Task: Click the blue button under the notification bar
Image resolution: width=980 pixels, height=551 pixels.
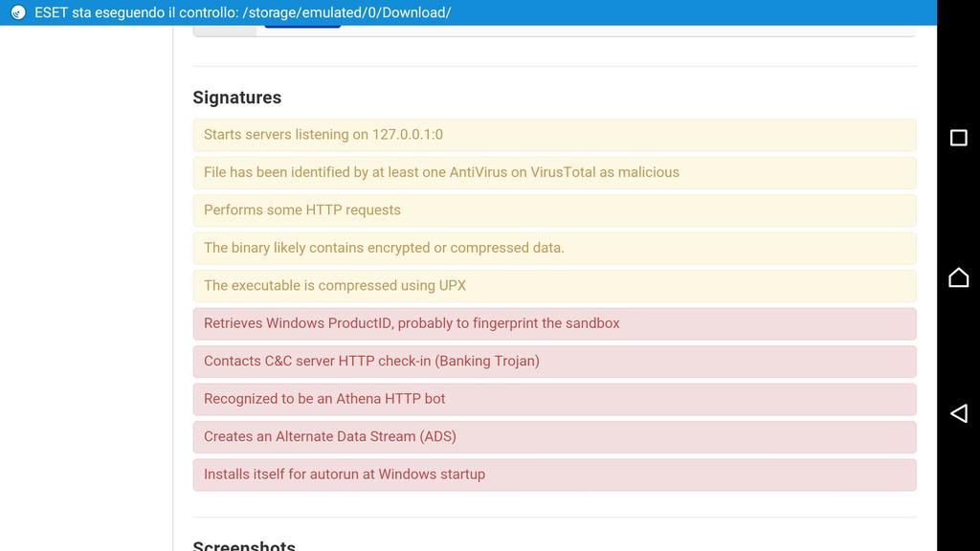Action: click(x=302, y=26)
